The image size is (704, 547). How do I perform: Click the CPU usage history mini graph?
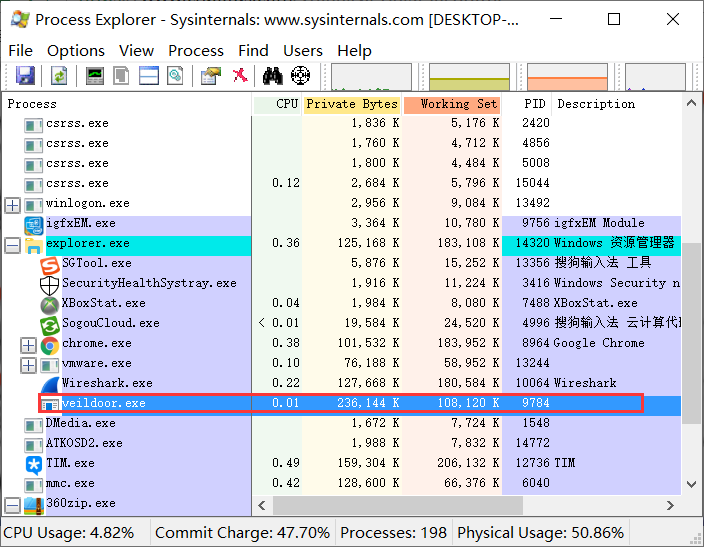pos(371,77)
